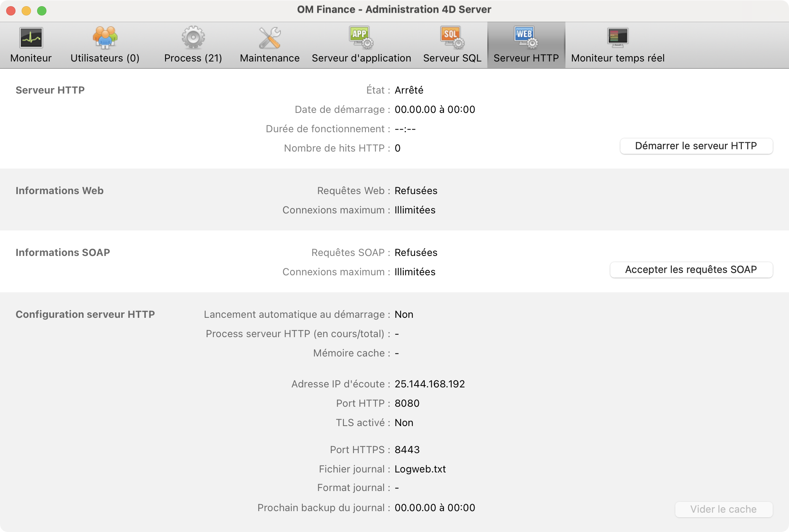This screenshot has width=789, height=532.
Task: Click the HTTPS port value 8443
Action: (407, 450)
